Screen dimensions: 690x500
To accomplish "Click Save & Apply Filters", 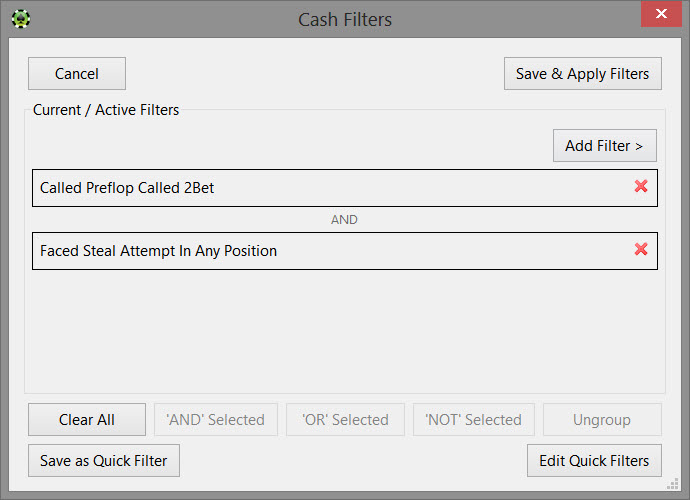I will tap(582, 74).
